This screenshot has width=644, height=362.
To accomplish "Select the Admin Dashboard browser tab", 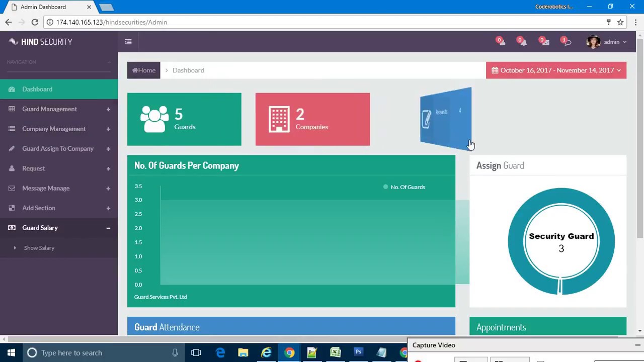I will (48, 7).
